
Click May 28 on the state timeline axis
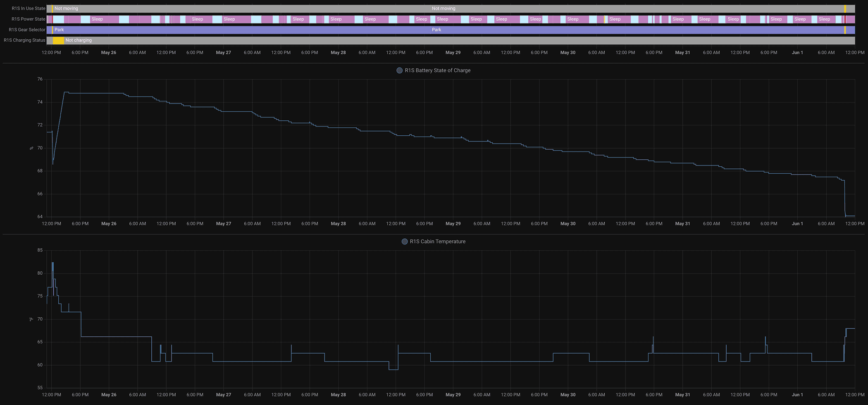click(x=338, y=53)
